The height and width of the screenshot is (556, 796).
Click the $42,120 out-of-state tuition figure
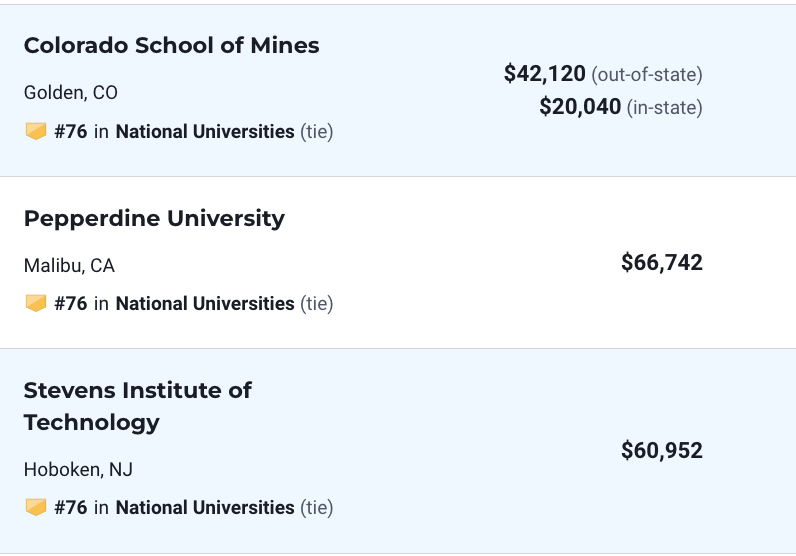(x=545, y=74)
